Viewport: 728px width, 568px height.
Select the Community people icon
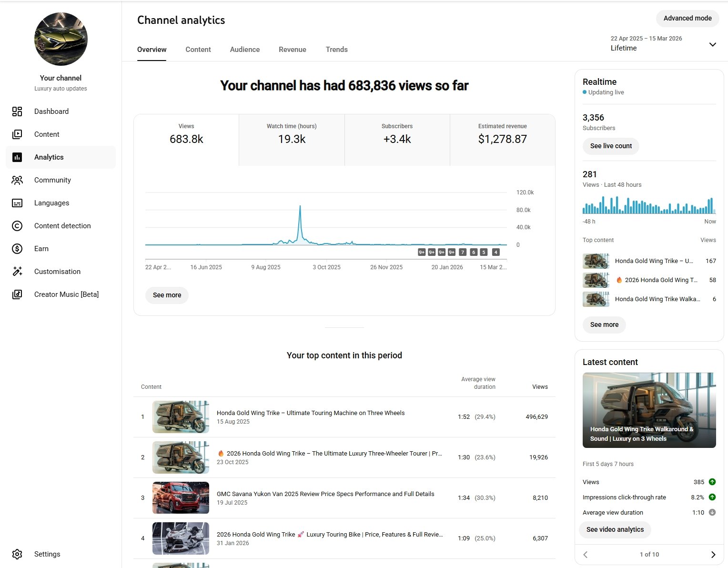(17, 180)
